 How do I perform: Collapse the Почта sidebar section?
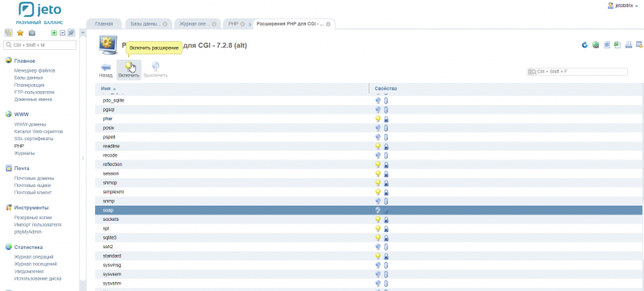pyautogui.click(x=22, y=168)
